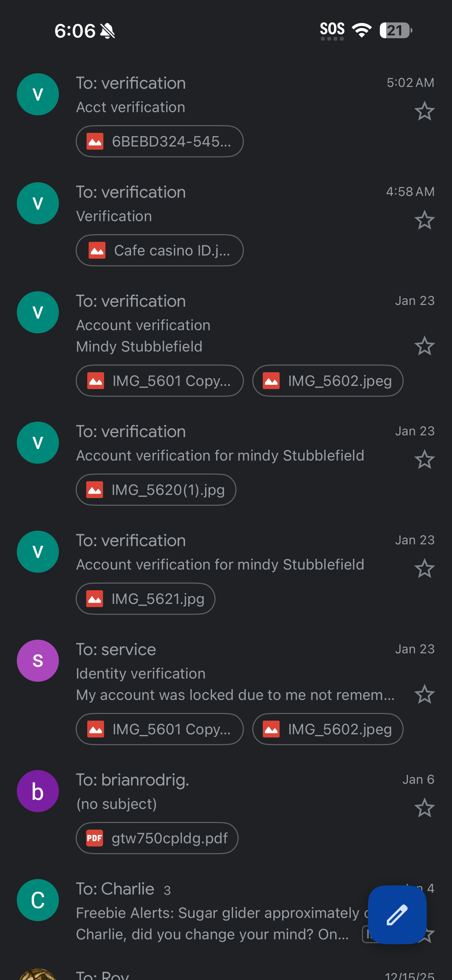Star the 5:02 AM Acct verification email
This screenshot has width=452, height=980.
pos(424,111)
